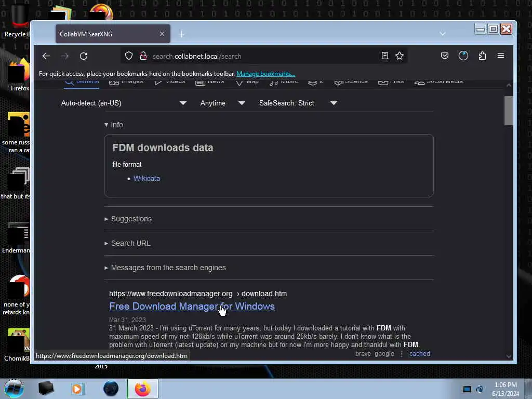Screen dimensions: 532x399
Task: Go back with the browser back arrow
Action: click(x=46, y=56)
